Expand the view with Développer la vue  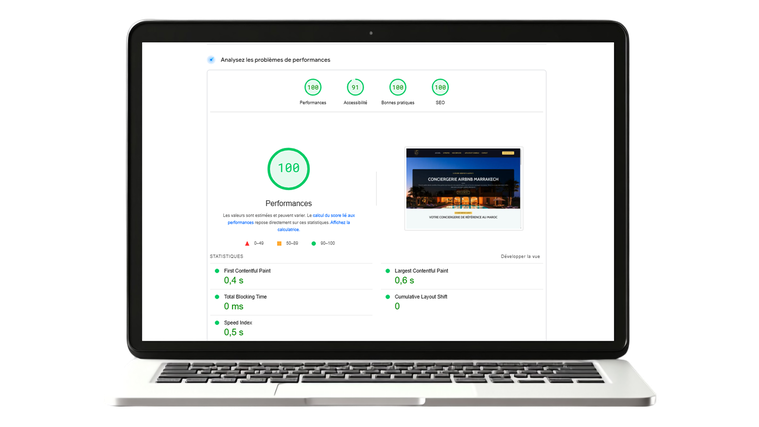(520, 257)
